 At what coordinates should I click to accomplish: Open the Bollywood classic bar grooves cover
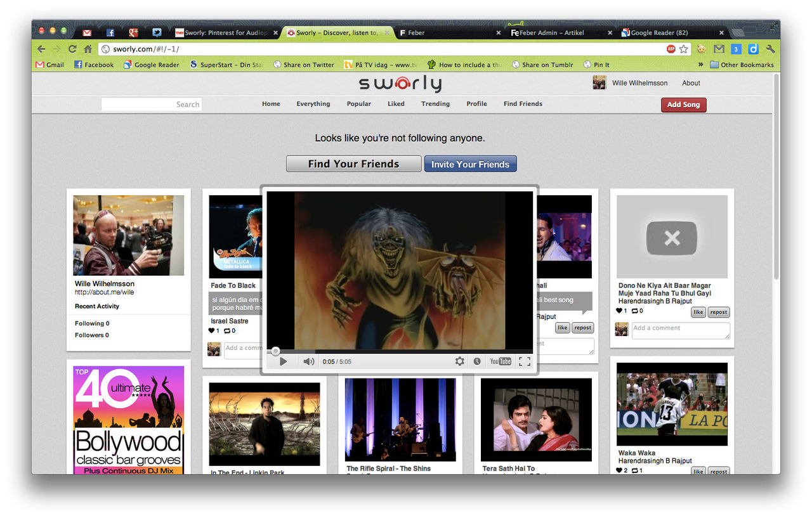click(129, 420)
